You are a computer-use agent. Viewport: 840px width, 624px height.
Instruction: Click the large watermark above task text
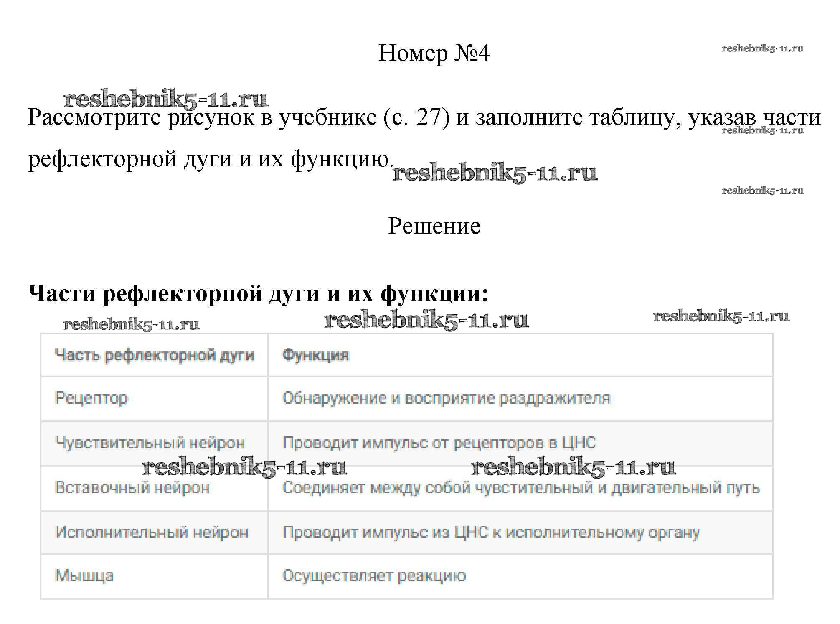coord(165,99)
